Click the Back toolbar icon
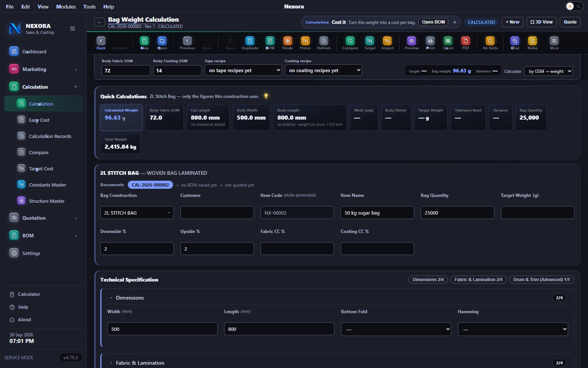 (101, 41)
